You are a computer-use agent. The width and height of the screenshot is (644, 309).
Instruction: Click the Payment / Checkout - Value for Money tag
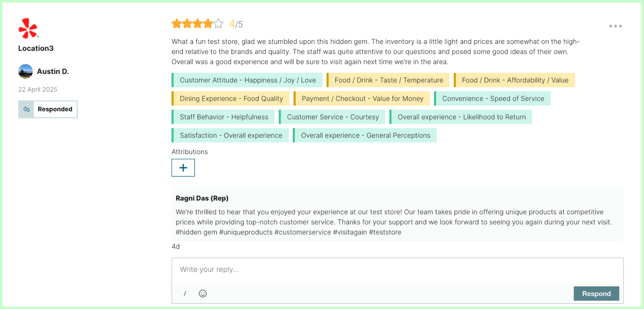click(x=362, y=99)
